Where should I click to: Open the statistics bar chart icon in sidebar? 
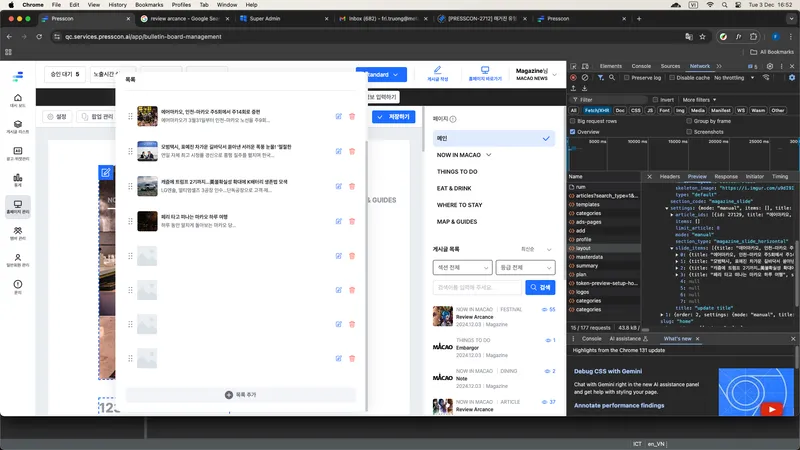point(18,178)
